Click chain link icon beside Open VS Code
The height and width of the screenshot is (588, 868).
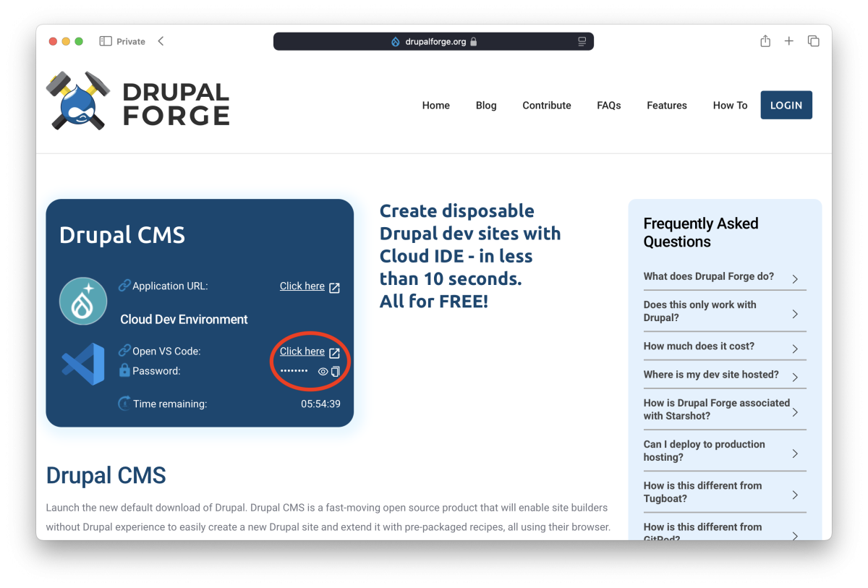point(124,351)
